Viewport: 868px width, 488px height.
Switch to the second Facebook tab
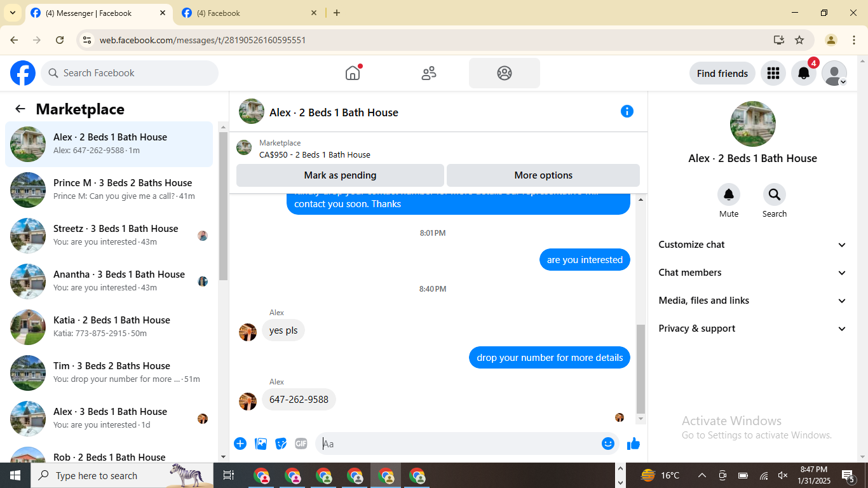(x=249, y=13)
